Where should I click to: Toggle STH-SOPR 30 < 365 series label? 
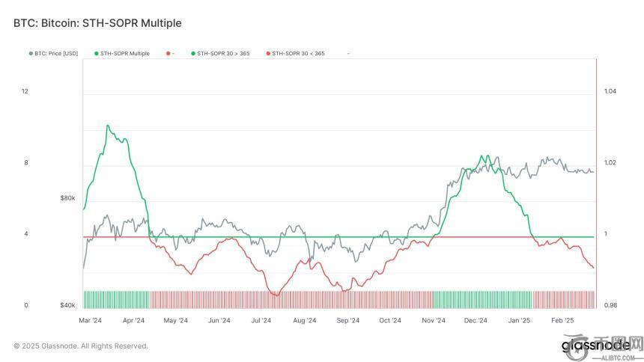coord(298,54)
